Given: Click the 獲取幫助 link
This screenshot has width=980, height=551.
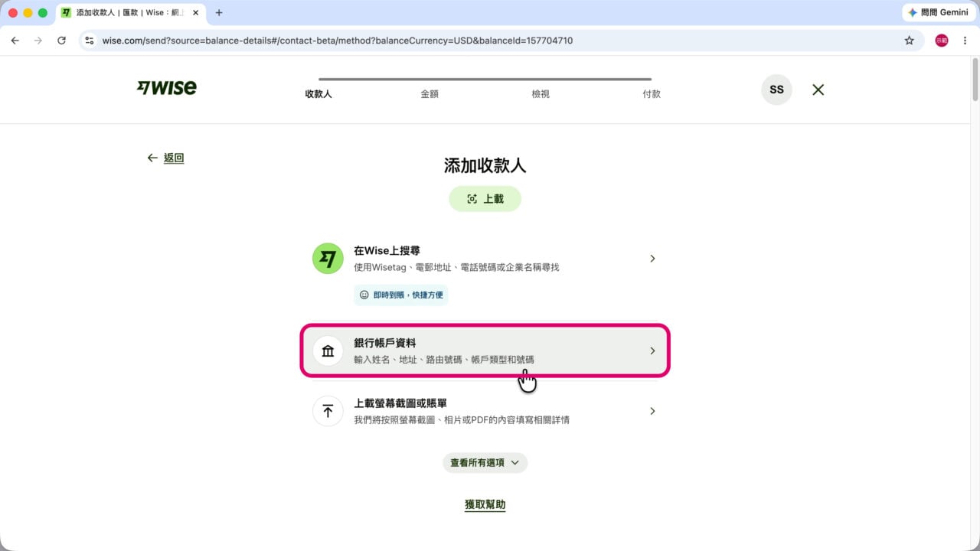Looking at the screenshot, I should pos(485,505).
